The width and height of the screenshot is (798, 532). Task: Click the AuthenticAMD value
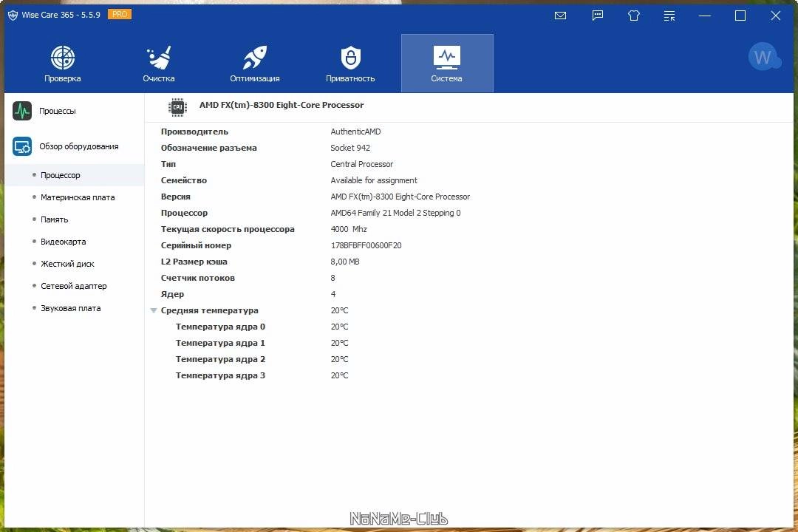click(355, 132)
